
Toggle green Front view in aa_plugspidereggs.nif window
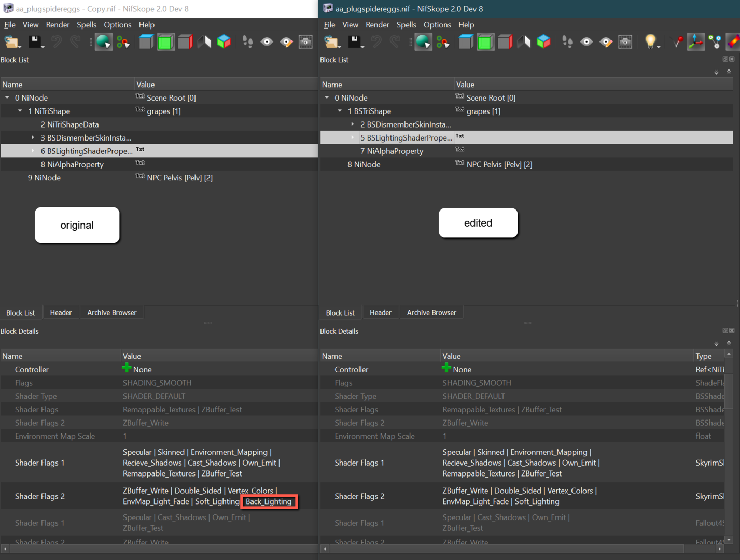pos(485,41)
